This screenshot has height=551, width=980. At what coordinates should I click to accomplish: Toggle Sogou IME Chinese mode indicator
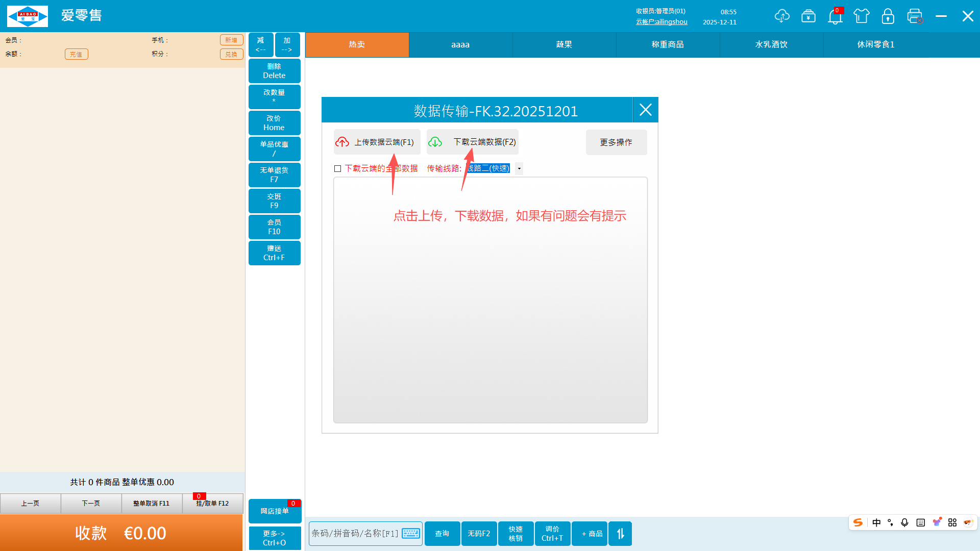[x=876, y=522]
